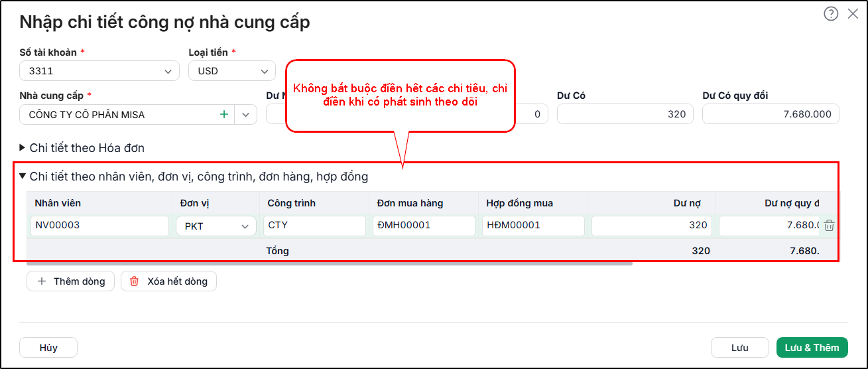Open the Đơn vị PKT dropdown
The image size is (868, 369).
tap(216, 226)
